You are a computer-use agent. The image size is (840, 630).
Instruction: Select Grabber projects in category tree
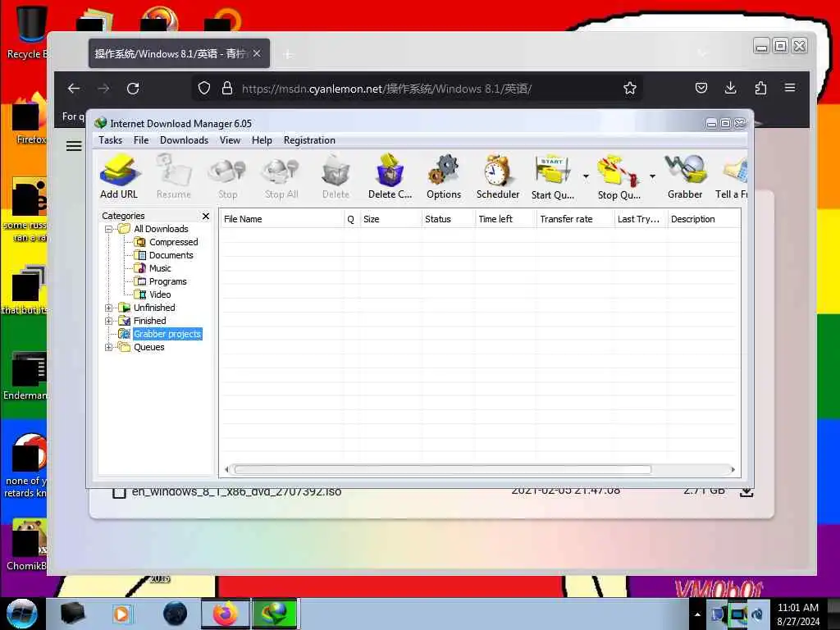[167, 335]
